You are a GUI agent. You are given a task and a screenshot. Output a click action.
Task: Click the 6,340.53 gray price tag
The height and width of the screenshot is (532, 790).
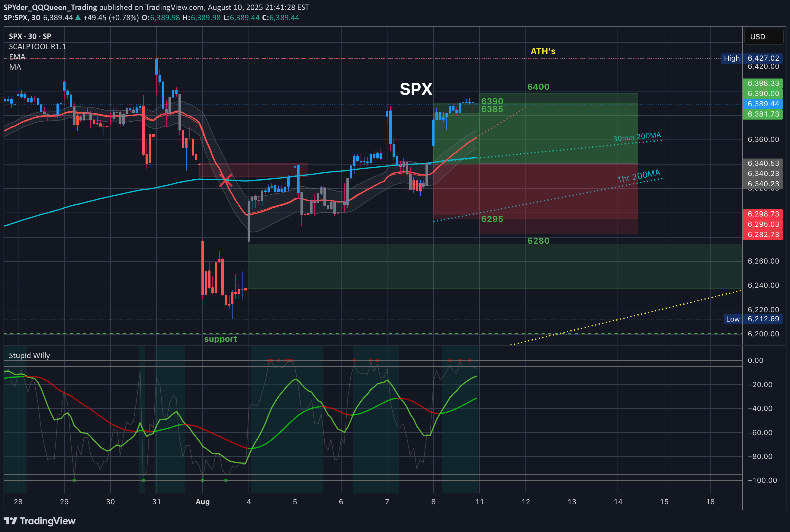tap(763, 164)
